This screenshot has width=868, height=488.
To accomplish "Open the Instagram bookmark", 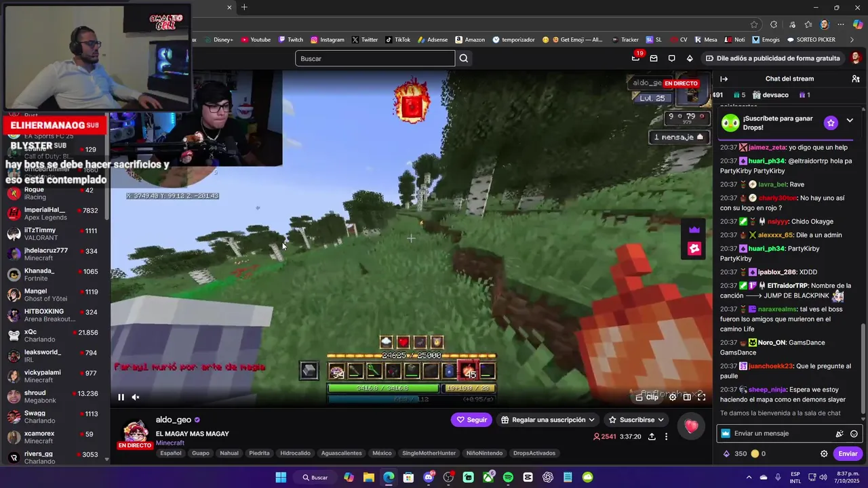I will click(x=328, y=39).
